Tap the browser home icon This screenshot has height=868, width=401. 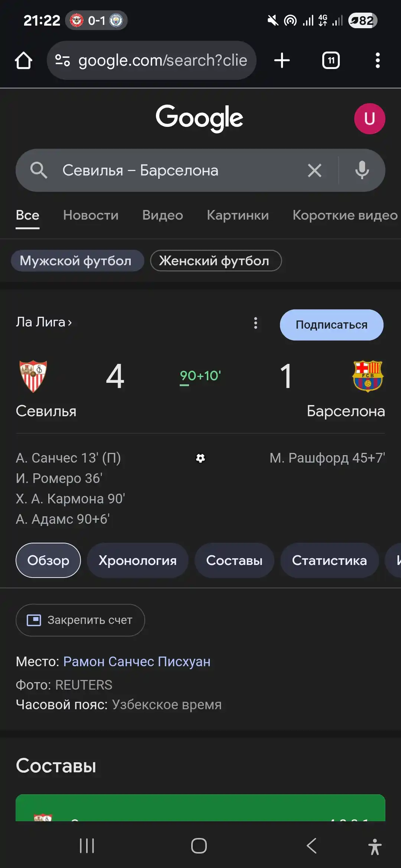(x=23, y=60)
